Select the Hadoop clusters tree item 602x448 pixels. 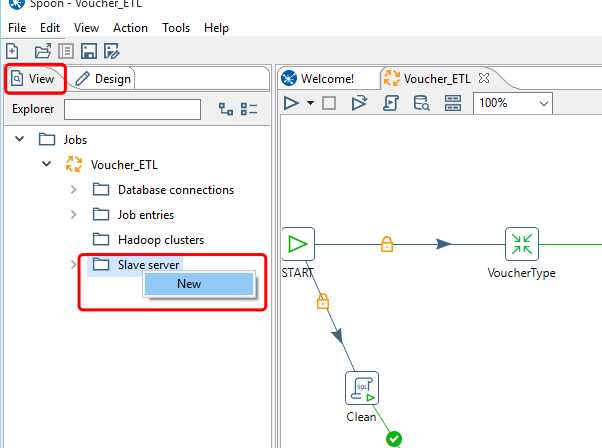click(149, 240)
